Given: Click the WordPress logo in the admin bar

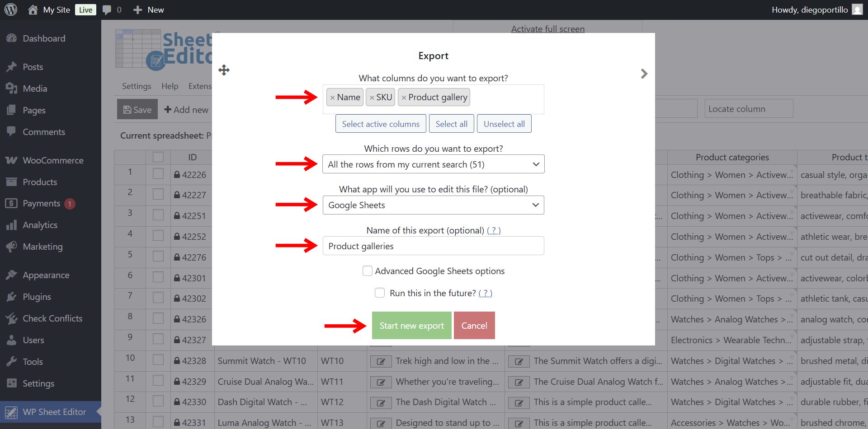Looking at the screenshot, I should tap(10, 9).
